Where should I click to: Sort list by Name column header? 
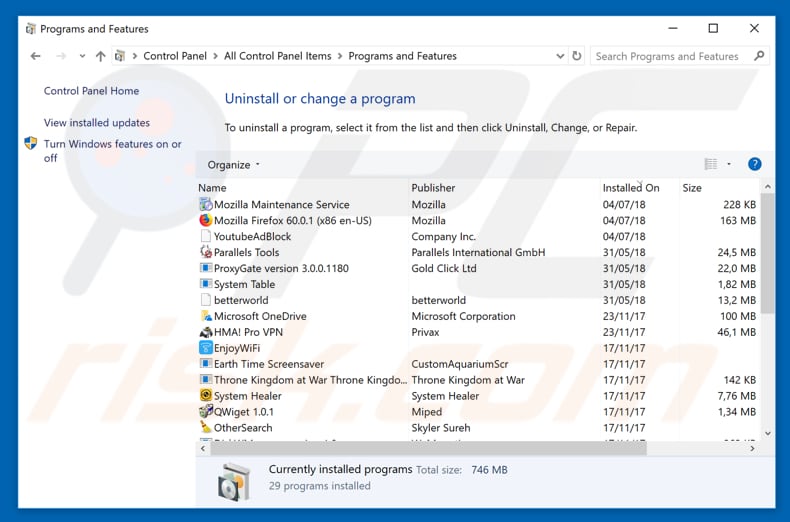[212, 188]
